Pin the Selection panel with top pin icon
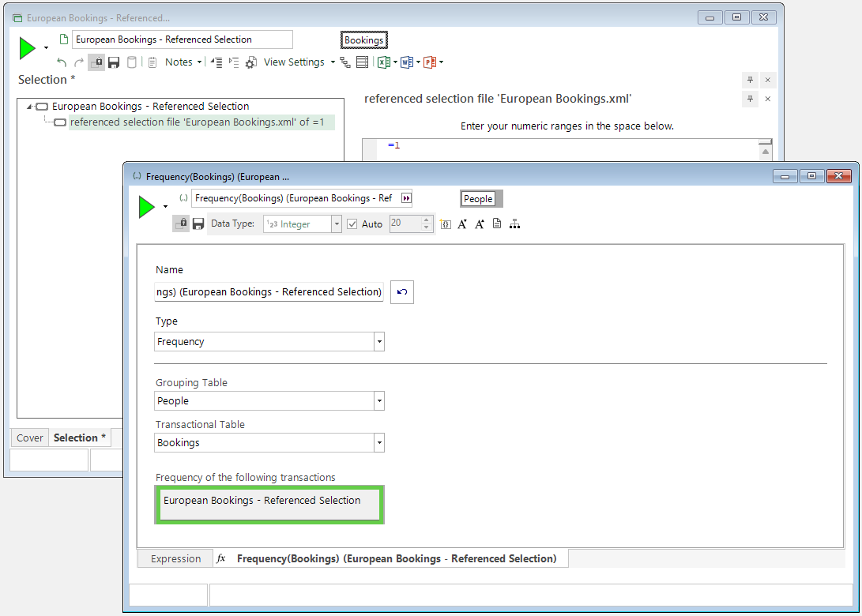The image size is (862, 616). tap(750, 81)
